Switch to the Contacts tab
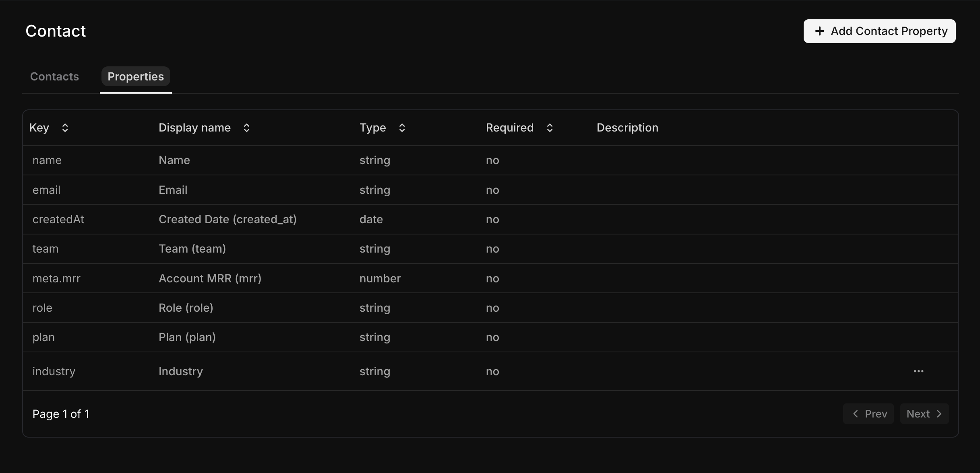 (x=54, y=76)
